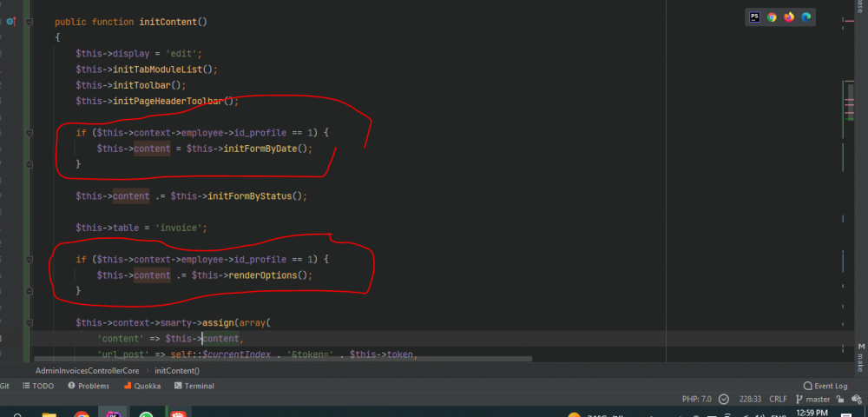Screen dimensions: 868x417
Task: Open WhatsApp from the taskbar
Action: click(x=146, y=414)
